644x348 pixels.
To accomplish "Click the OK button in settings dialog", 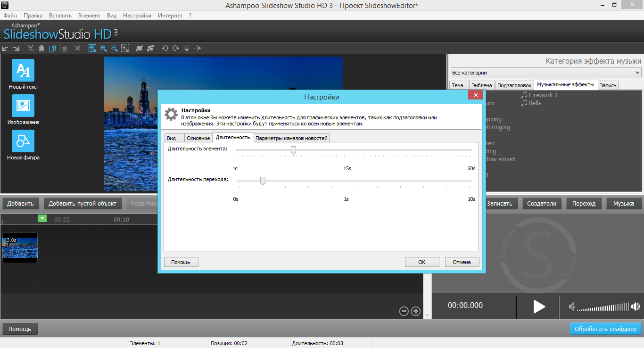I will coord(422,262).
